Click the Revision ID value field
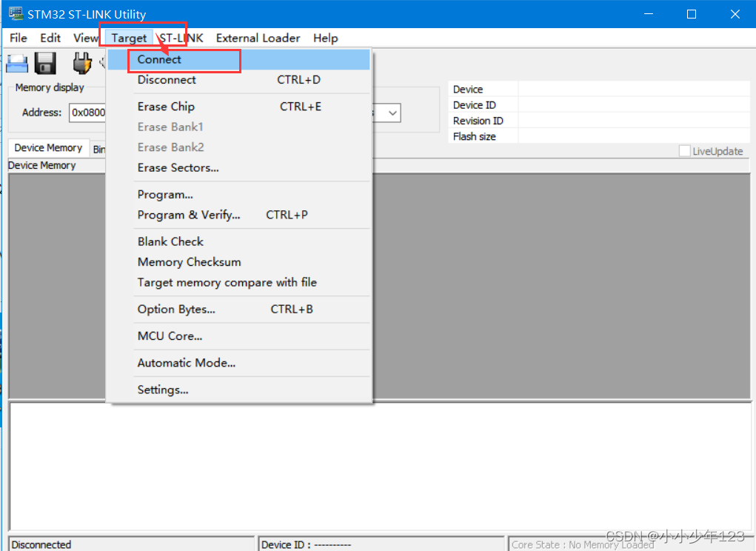 point(634,121)
